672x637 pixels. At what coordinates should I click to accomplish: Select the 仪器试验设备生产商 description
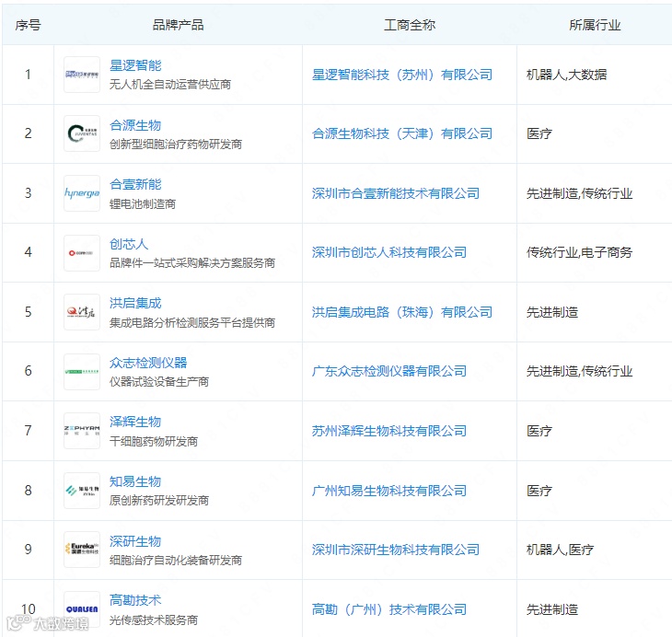tap(159, 381)
